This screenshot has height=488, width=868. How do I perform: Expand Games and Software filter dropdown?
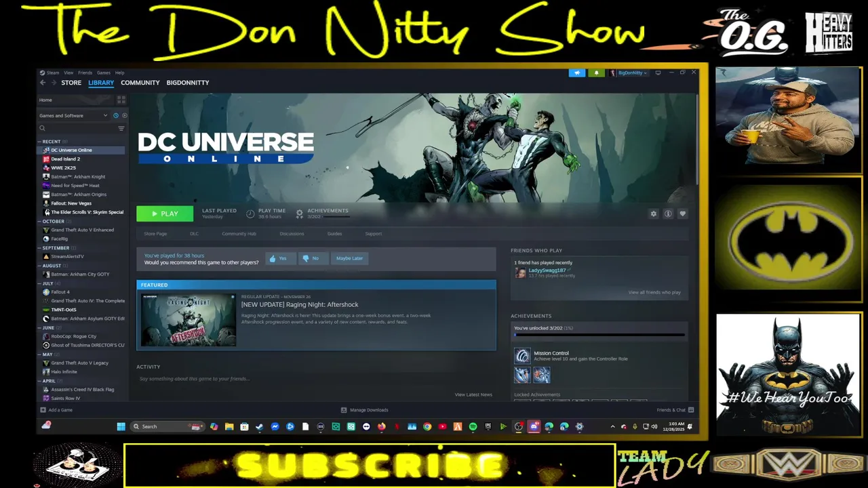(x=73, y=115)
